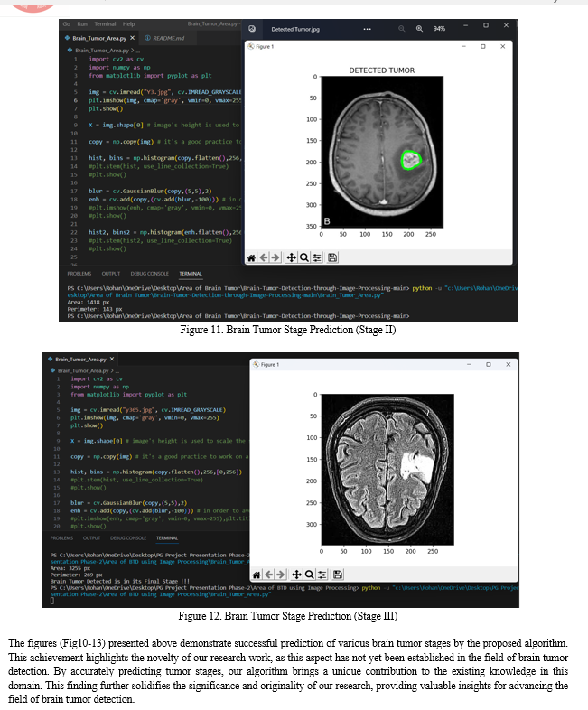Click the terminal cursor in bottom VS Code
The width and height of the screenshot is (588, 710).
pos(52,601)
